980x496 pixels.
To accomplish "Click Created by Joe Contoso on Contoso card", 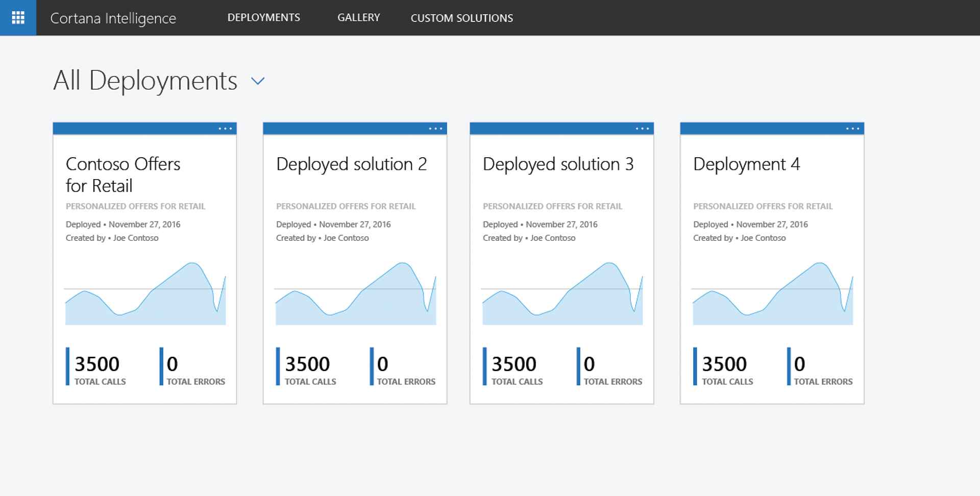I will click(x=112, y=238).
